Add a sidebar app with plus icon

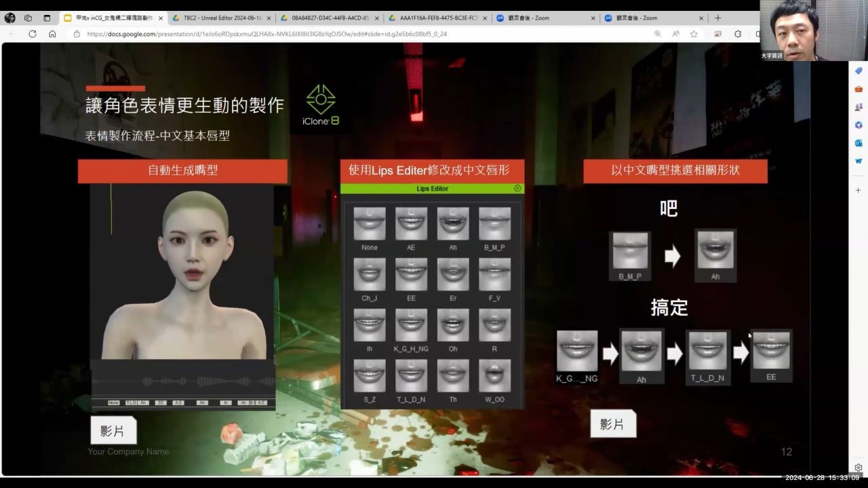(859, 190)
